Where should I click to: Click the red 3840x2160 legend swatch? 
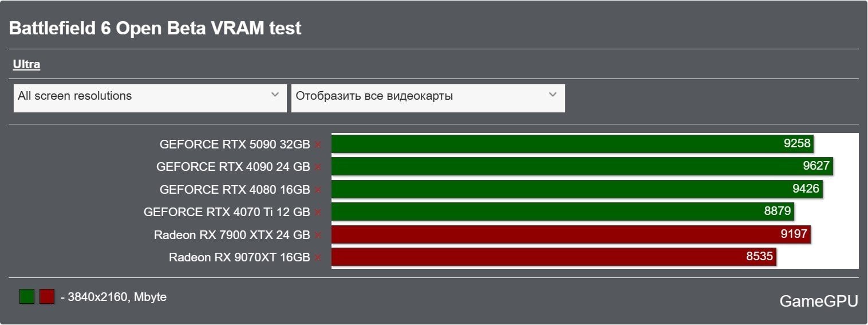click(x=47, y=296)
